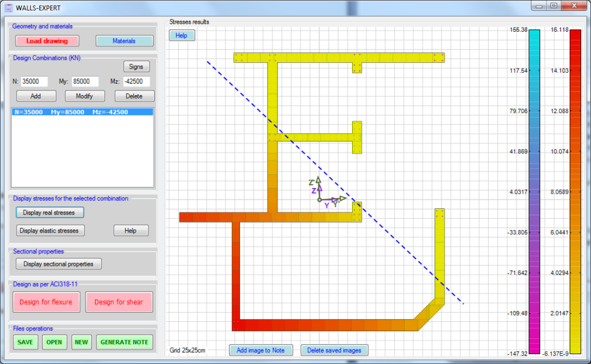Screen dimensions: 591x364
Task: Click the 16.118 legend maximum value
Action: 559,30
